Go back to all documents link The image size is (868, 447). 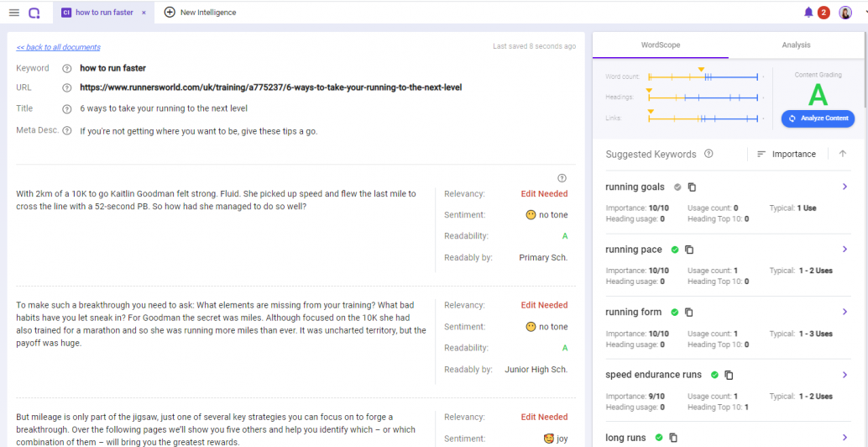click(58, 47)
